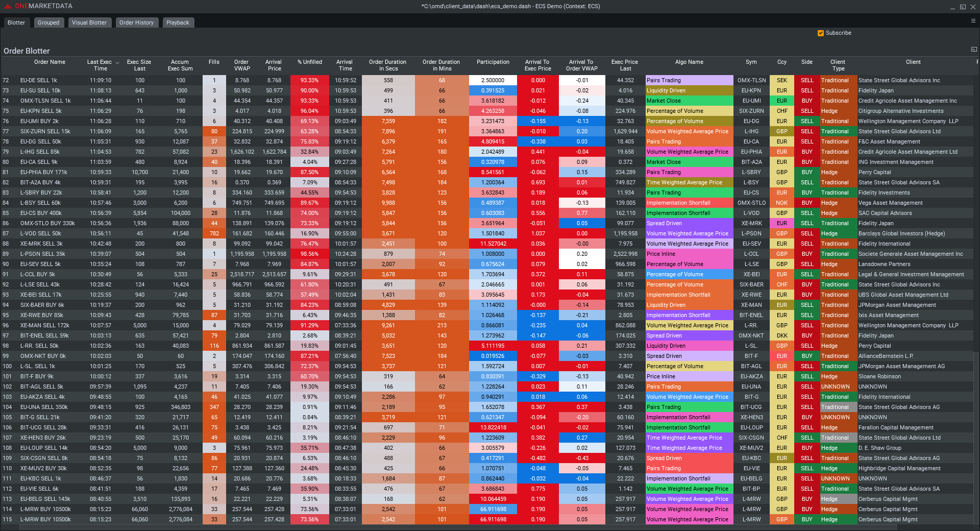Sort by the Algo Name column header
Screen dimensions: 980x531
689,62
